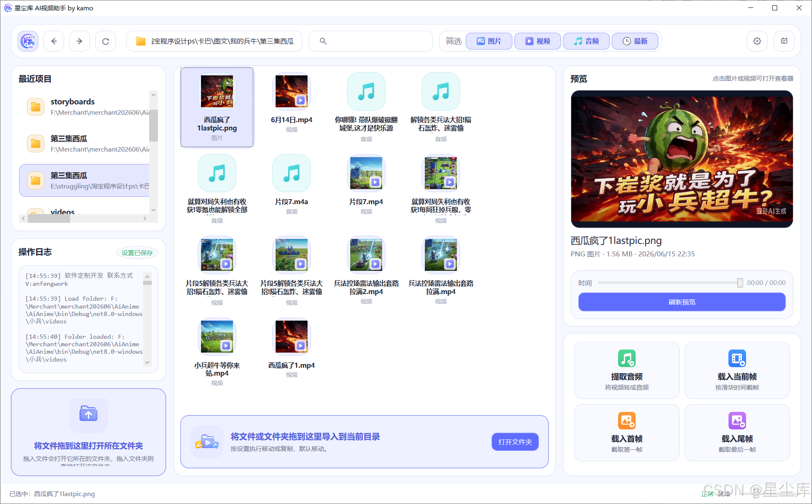Click the upload folder icon in drop zone

tap(88, 413)
